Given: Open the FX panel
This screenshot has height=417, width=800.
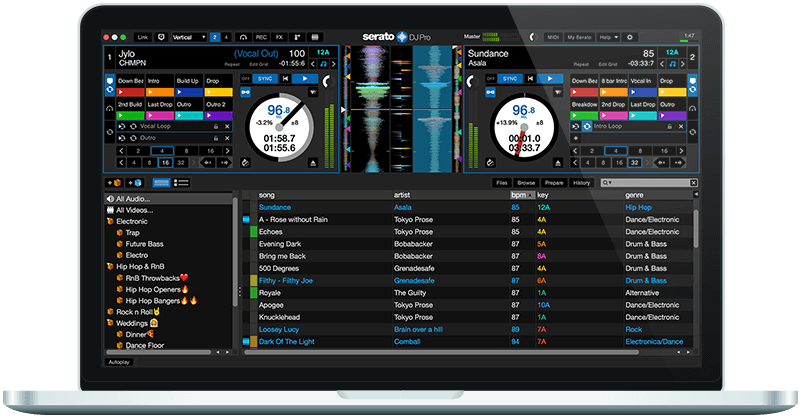Looking at the screenshot, I should click(x=279, y=37).
